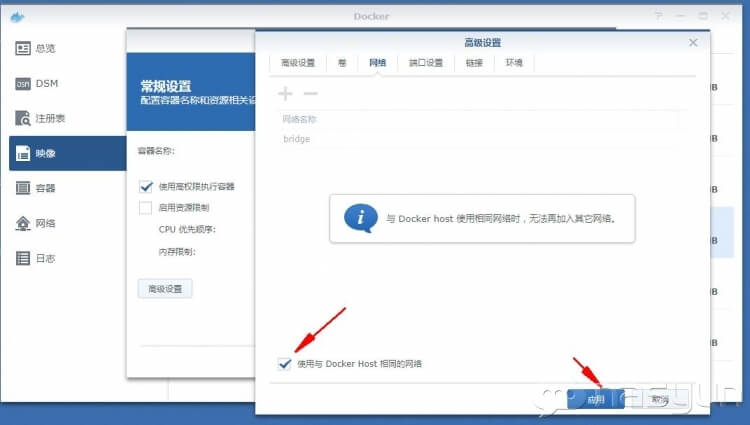The width and height of the screenshot is (750, 425).
Task: Click the Docker whale logo icon
Action: click(x=17, y=17)
